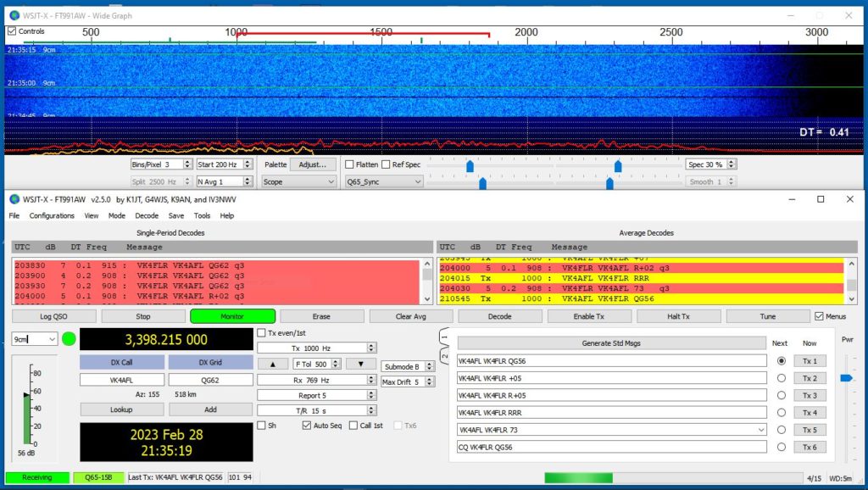Select Next radio for Tx 3 message
868x490 pixels.
coord(781,395)
